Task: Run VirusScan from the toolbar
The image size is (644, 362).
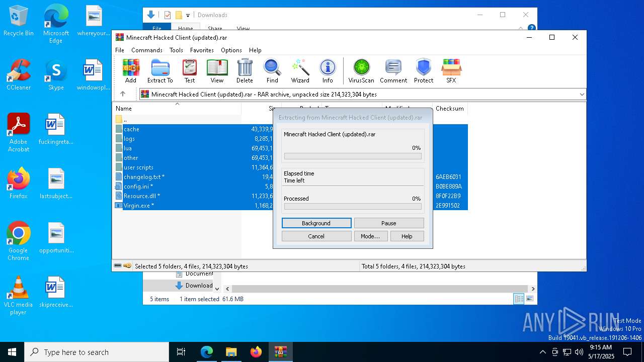Action: coord(361,71)
